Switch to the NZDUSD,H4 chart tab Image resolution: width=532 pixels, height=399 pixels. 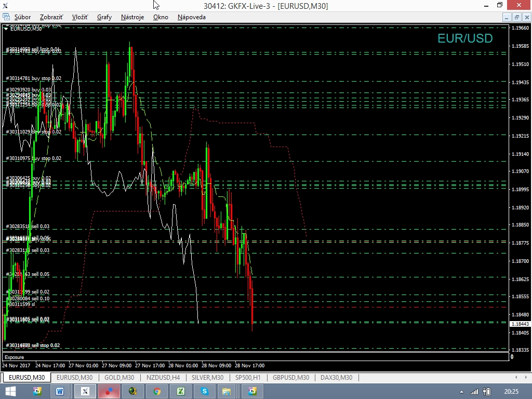163,377
